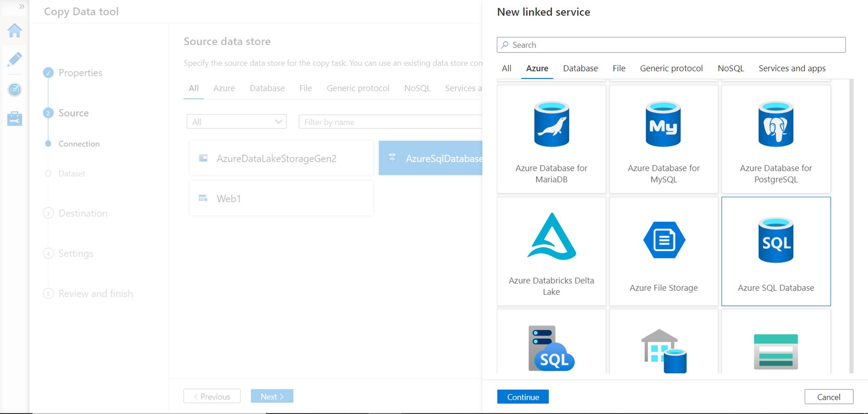Screen dimensions: 868x414
Task: Open the Monitor gauge icon in sidebar
Action: point(15,89)
